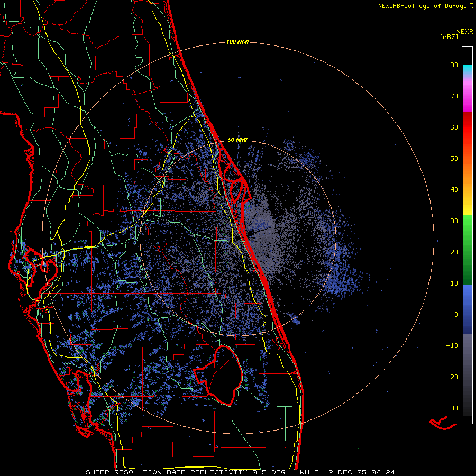Click the "100 NMI" range ring label
The height and width of the screenshot is (476, 476).
tap(237, 42)
